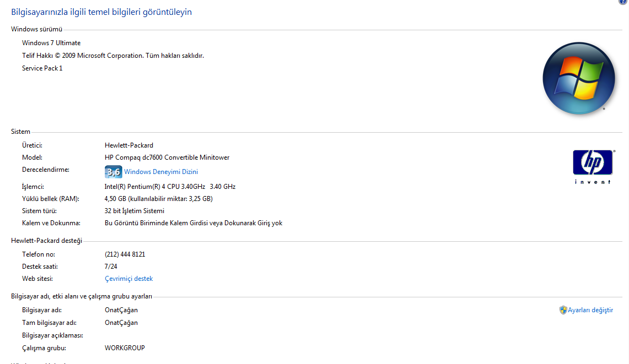The image size is (629, 364).
Task: Click the 3,6 rating score badge
Action: (x=113, y=172)
